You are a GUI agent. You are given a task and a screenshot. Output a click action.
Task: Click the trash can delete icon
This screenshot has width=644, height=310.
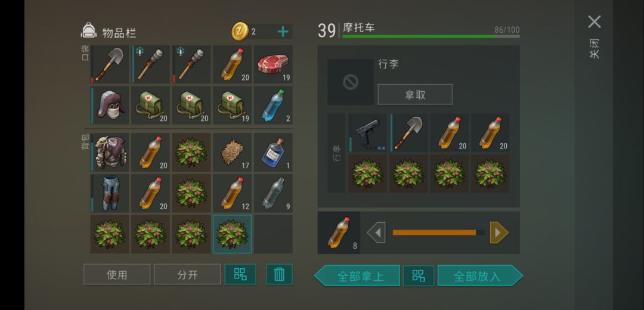point(279,274)
